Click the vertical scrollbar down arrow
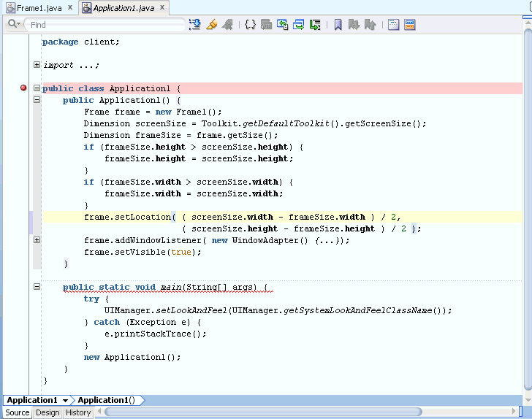Viewport: 532px width, 419px height. point(528,400)
